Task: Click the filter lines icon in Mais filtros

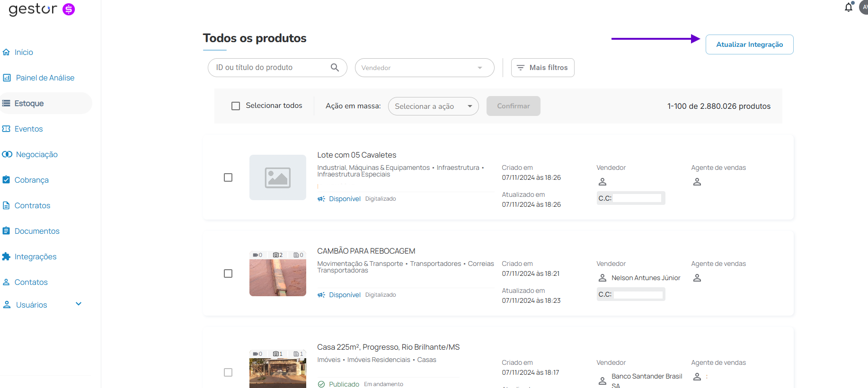Action: pos(521,68)
